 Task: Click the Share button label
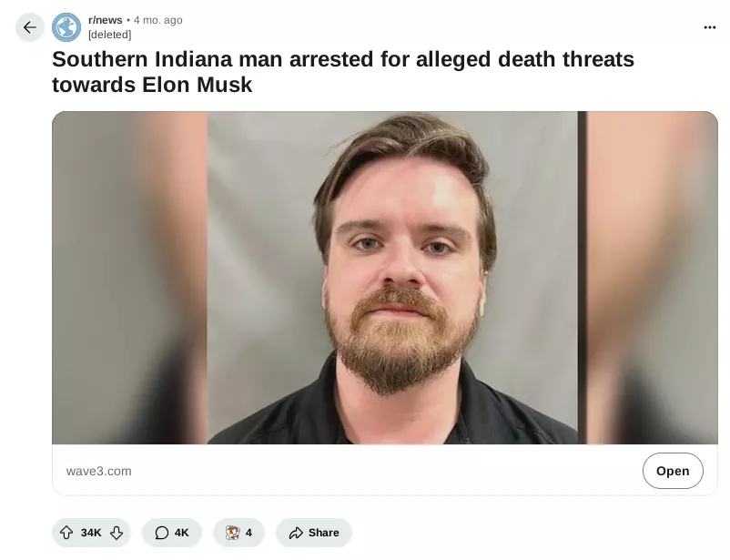click(323, 533)
